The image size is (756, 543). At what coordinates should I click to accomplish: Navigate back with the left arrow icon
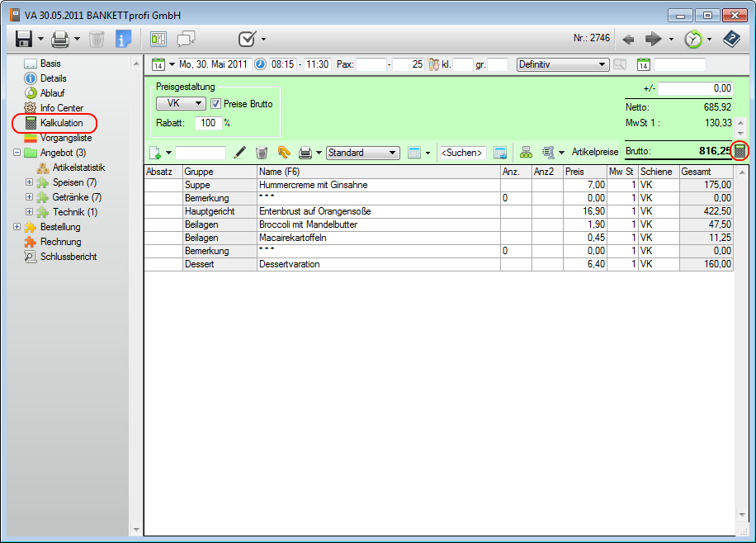628,39
